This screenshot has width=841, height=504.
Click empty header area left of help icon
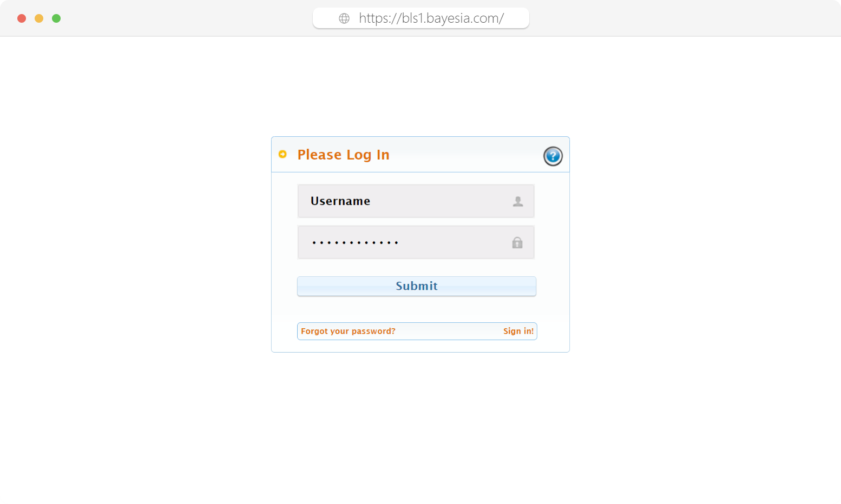pyautogui.click(x=465, y=155)
